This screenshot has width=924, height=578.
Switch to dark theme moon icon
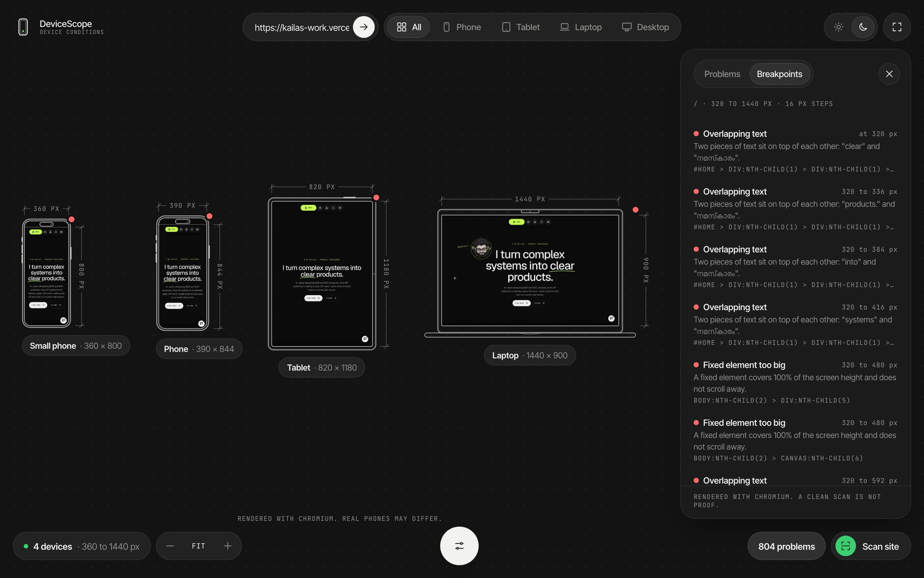click(863, 27)
